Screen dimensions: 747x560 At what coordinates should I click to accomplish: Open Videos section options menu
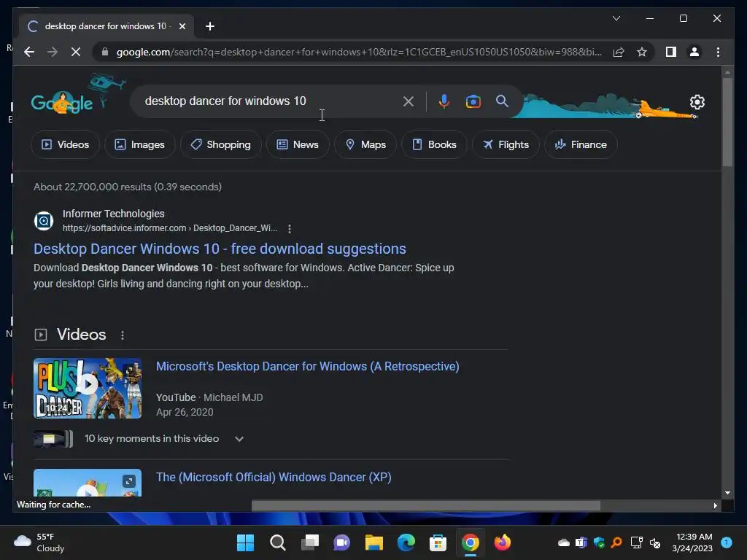pyautogui.click(x=123, y=335)
